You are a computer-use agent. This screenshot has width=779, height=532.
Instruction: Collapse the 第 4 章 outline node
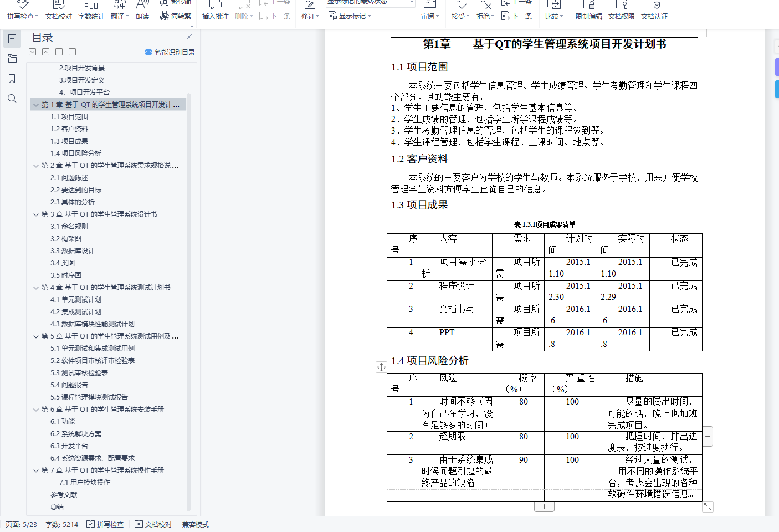tap(36, 288)
